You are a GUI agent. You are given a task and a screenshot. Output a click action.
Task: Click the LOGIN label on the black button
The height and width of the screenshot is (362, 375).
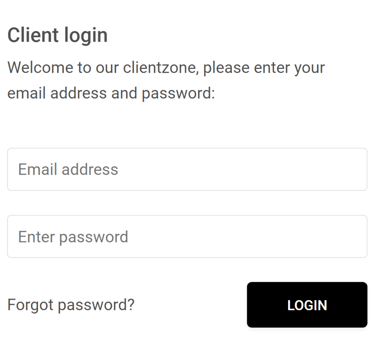307,305
